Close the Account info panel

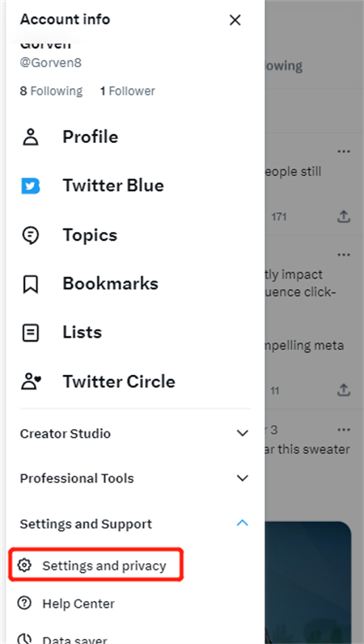(235, 19)
